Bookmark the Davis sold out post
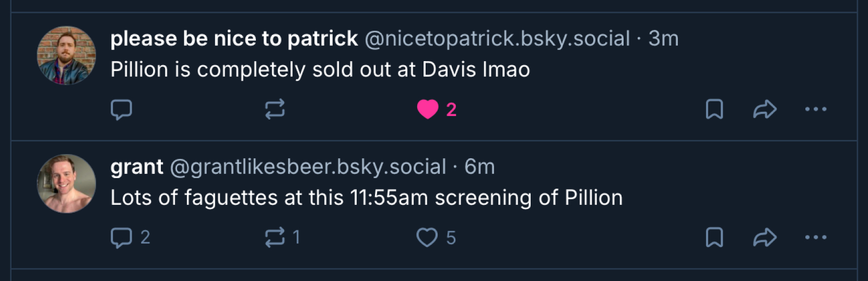 click(714, 109)
